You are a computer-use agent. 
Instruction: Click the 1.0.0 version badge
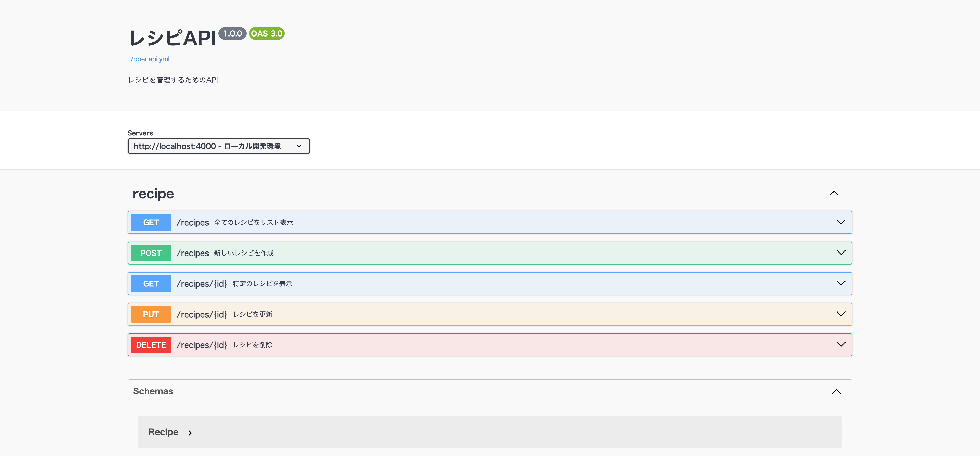click(232, 33)
